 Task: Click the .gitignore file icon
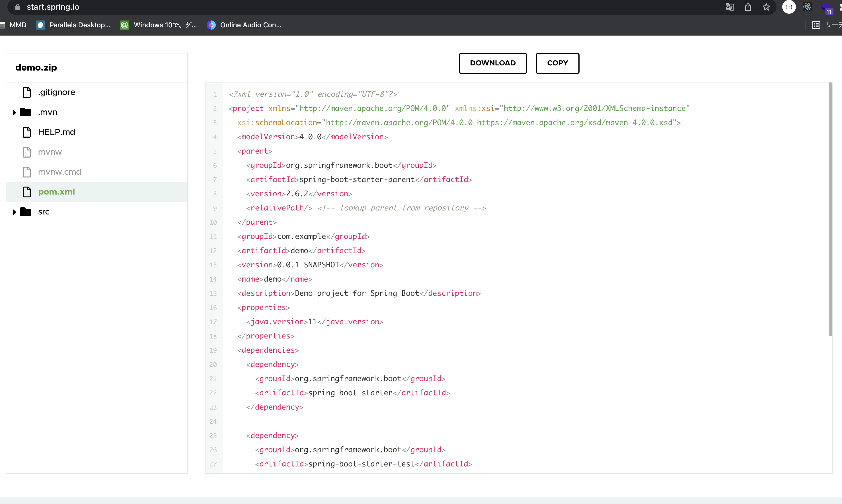(x=26, y=92)
